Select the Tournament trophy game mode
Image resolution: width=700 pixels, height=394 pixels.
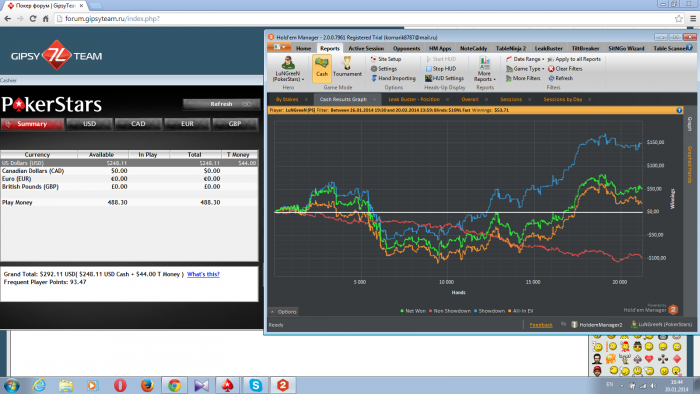pyautogui.click(x=347, y=67)
